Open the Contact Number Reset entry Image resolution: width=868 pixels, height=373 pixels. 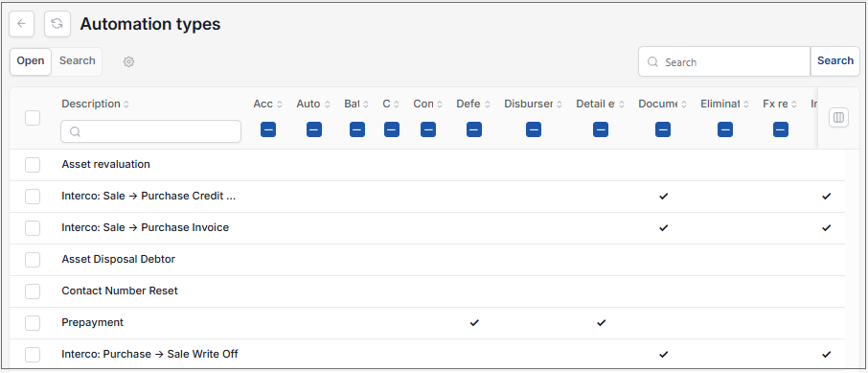coord(120,291)
